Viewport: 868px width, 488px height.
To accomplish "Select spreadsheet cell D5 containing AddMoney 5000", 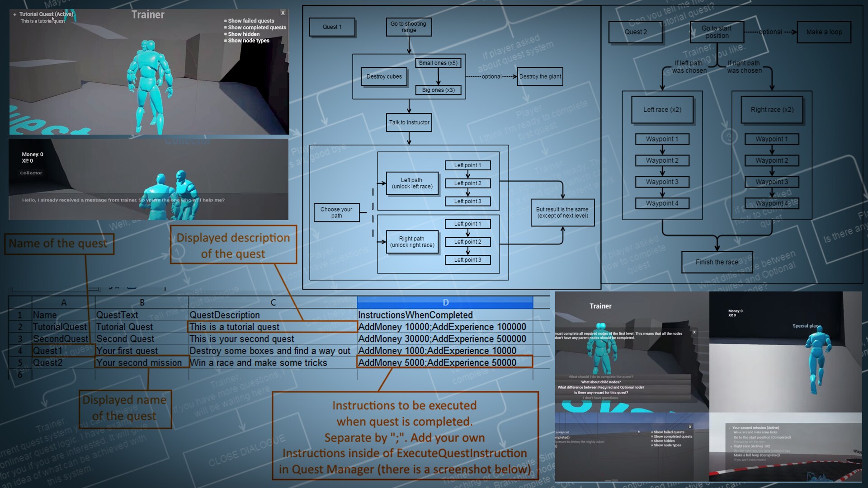I will pyautogui.click(x=437, y=362).
